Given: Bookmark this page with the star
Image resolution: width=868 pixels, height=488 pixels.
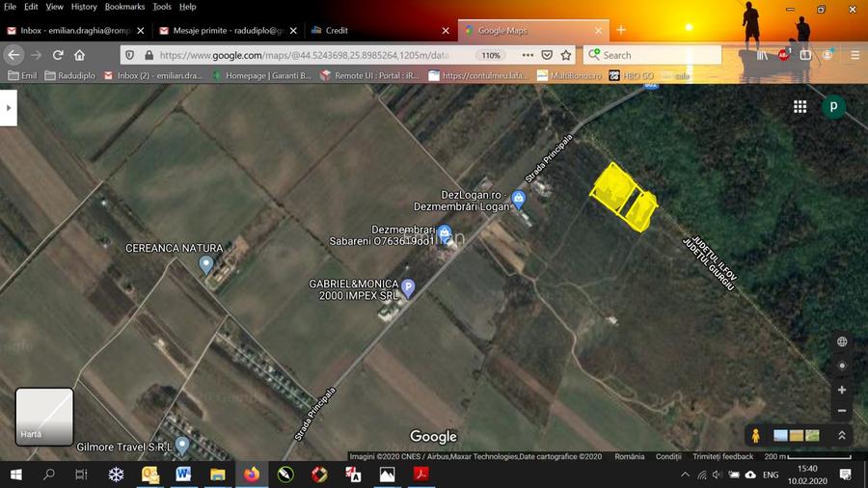Looking at the screenshot, I should (566, 55).
